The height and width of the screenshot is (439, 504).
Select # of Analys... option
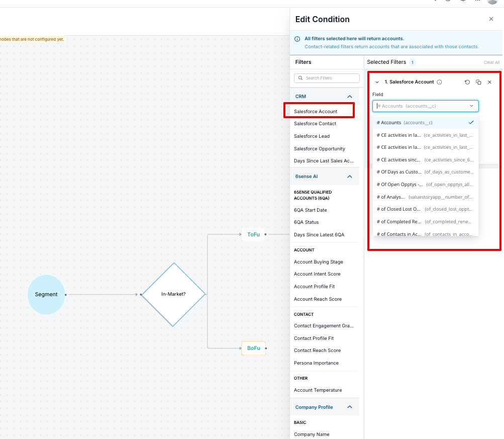(425, 197)
